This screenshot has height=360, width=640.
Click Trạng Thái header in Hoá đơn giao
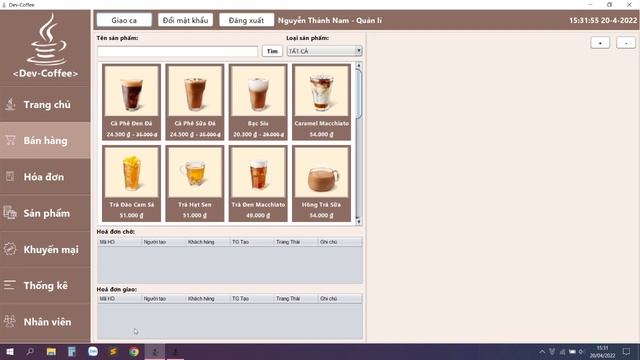click(x=296, y=299)
